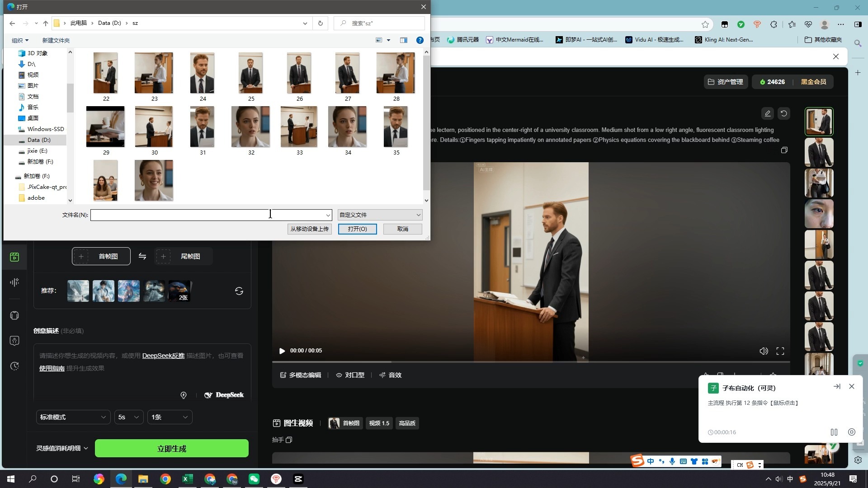Edit the prompt with pencil icon
This screenshot has width=868, height=488.
coord(768,113)
